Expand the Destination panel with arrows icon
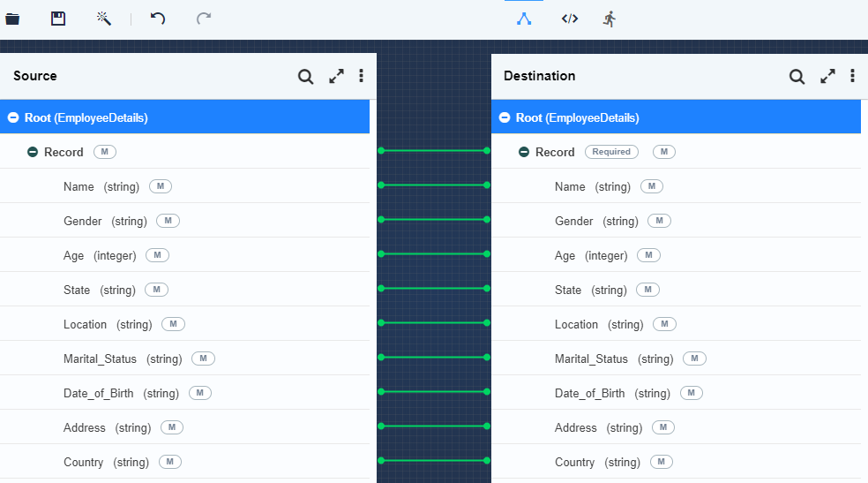 [x=827, y=76]
